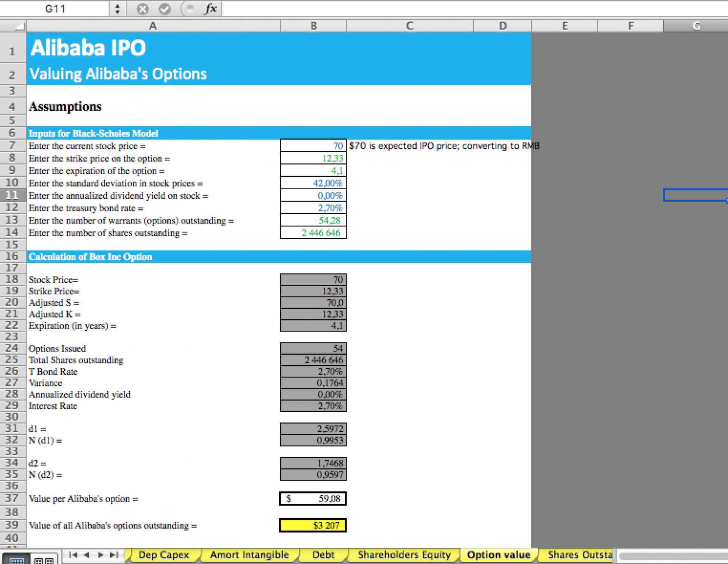728x564 pixels.
Task: Open the Amort Intangible sheet tab
Action: (x=249, y=555)
